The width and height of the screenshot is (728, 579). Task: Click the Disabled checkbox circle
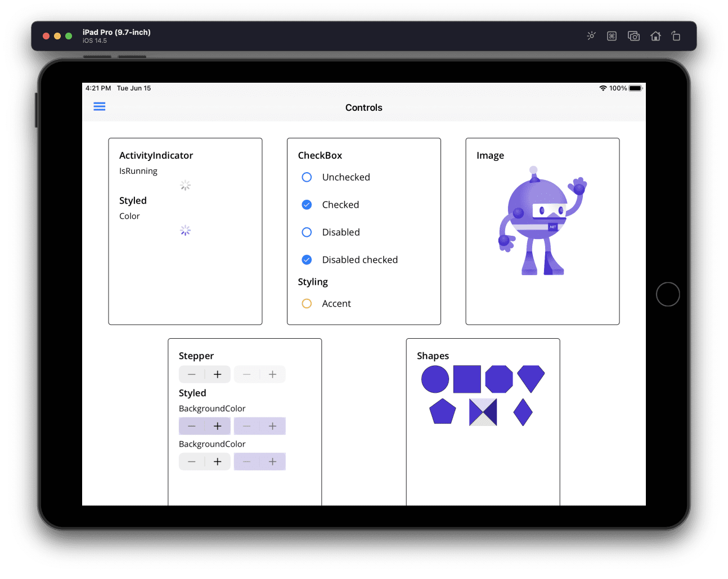(307, 232)
